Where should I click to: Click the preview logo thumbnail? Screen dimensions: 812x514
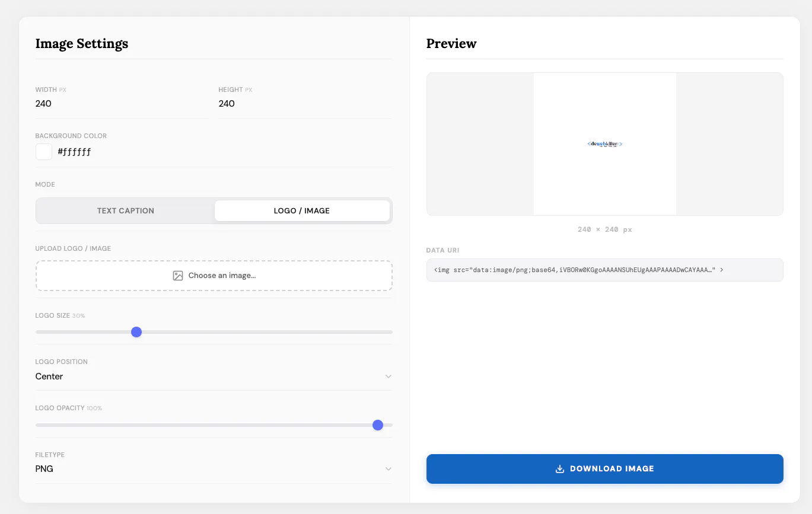(605, 144)
